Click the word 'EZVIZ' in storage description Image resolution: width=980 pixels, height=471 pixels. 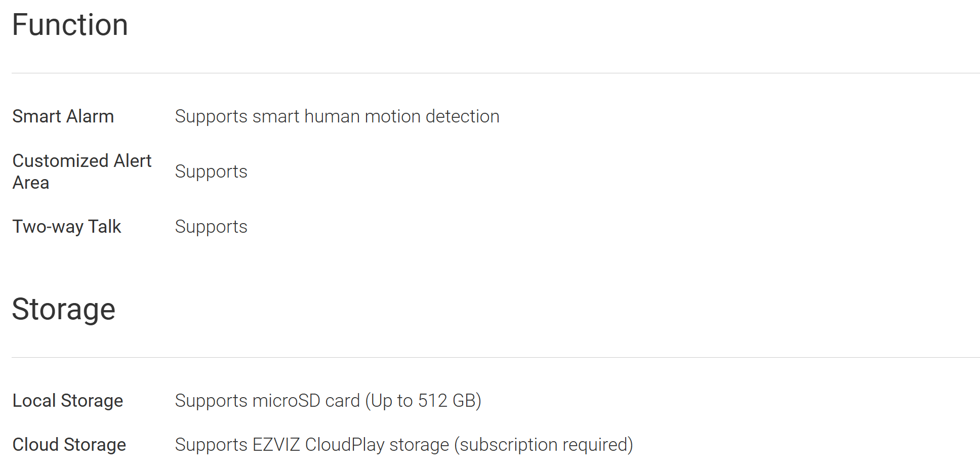click(276, 445)
